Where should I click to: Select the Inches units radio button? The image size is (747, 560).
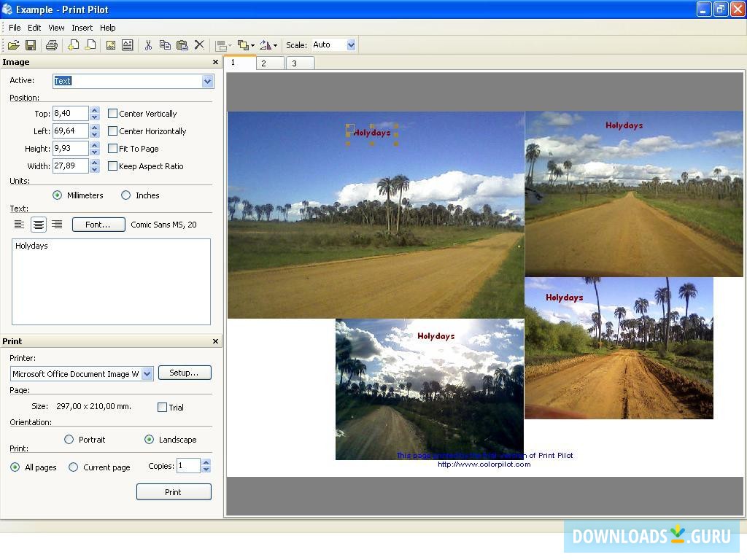pyautogui.click(x=126, y=195)
